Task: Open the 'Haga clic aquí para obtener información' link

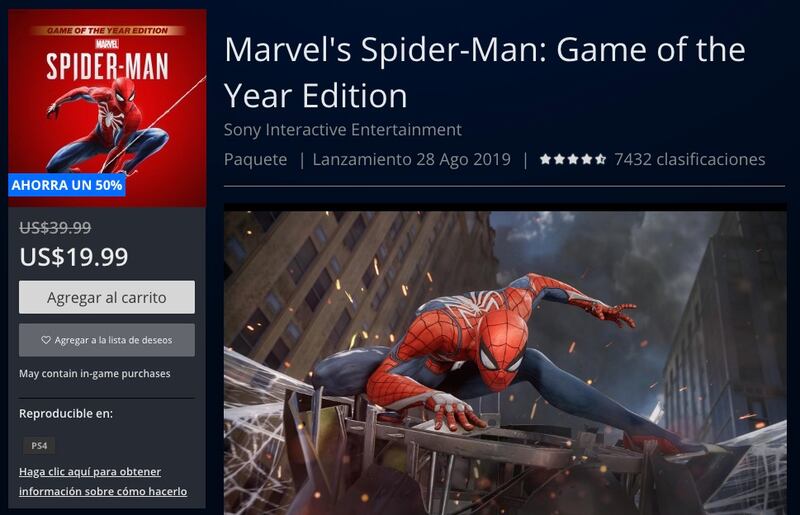Action: [103, 481]
